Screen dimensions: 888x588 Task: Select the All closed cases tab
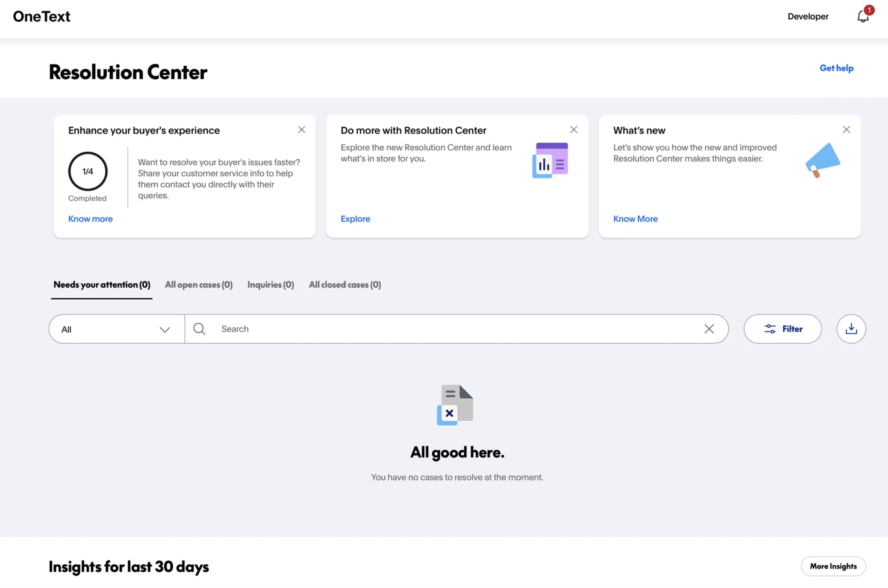345,285
